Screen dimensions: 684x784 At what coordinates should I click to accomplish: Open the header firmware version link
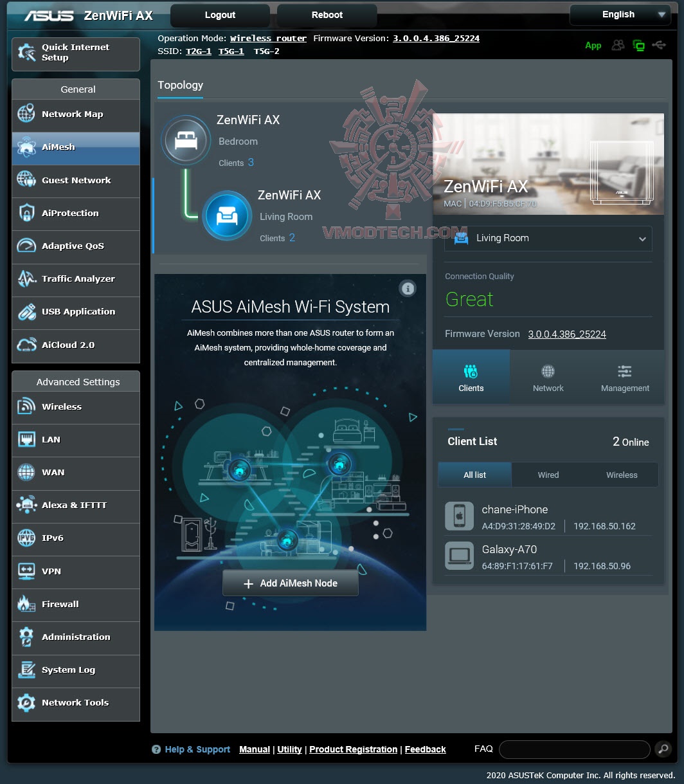(437, 39)
